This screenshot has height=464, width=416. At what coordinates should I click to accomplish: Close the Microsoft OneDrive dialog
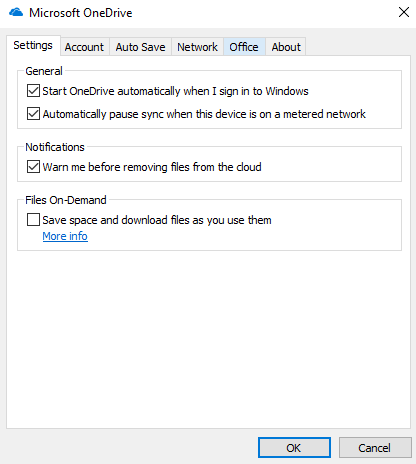(404, 12)
